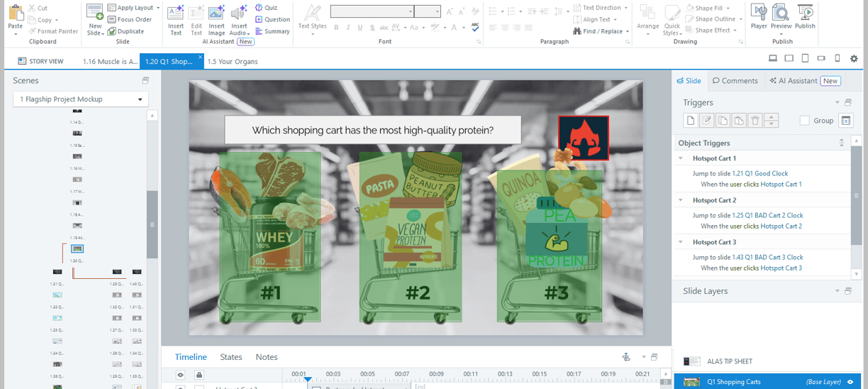The width and height of the screenshot is (868, 389).
Task: Follow the 1.21 Q1 Good Clock link
Action: 760,173
